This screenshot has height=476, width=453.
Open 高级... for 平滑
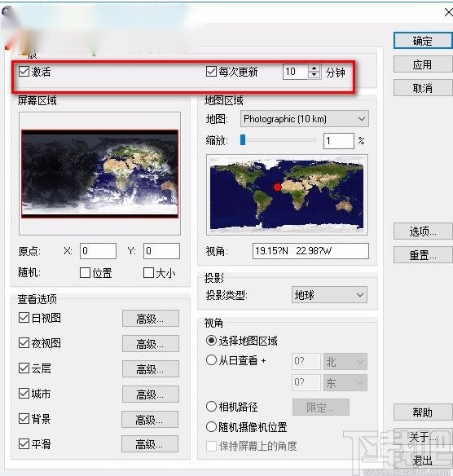click(150, 444)
